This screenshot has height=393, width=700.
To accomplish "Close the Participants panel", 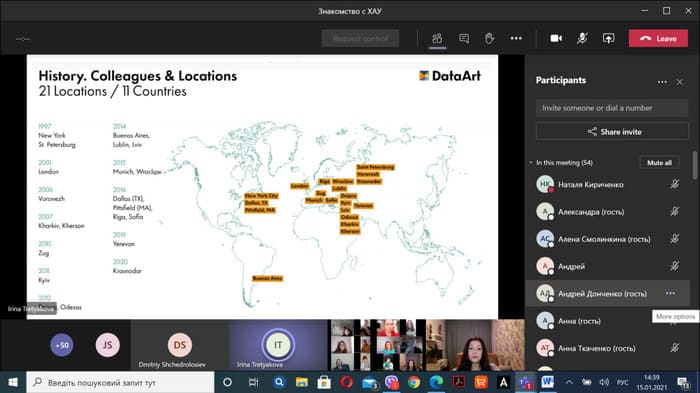I will (x=679, y=82).
